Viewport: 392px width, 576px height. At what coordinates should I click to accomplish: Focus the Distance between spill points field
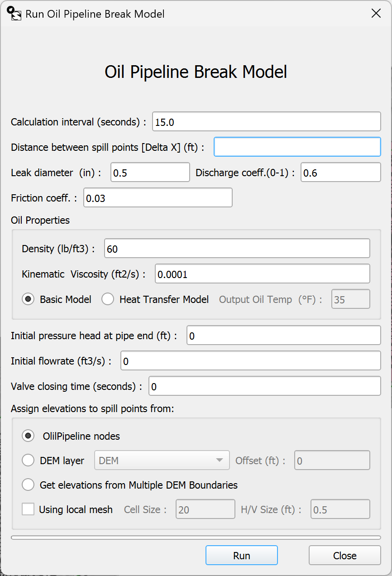coord(297,147)
